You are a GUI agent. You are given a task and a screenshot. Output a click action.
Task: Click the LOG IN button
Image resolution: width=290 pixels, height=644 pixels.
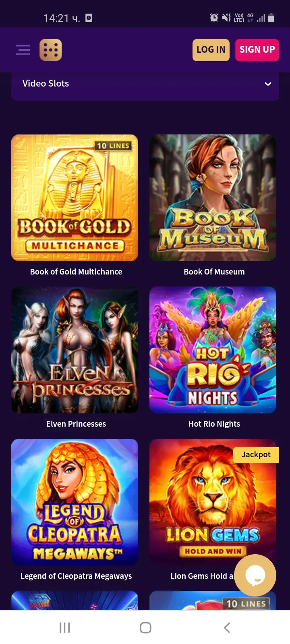tap(211, 50)
